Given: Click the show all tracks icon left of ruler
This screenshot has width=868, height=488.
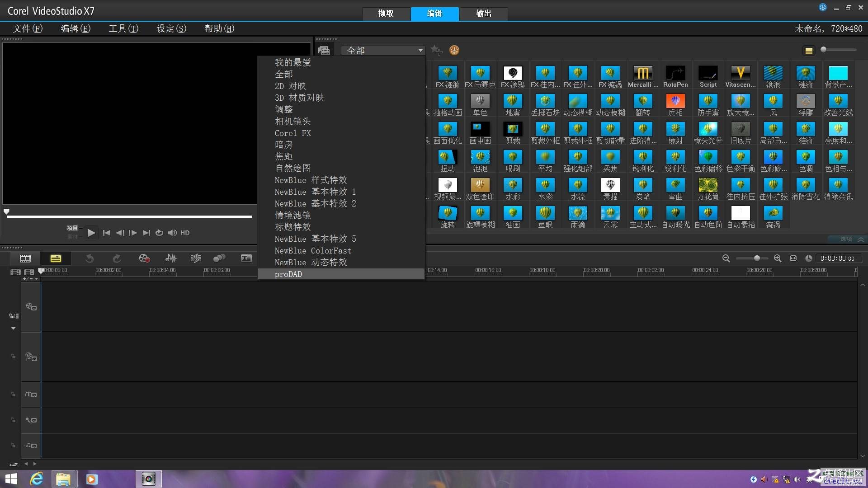Looking at the screenshot, I should click(16, 272).
